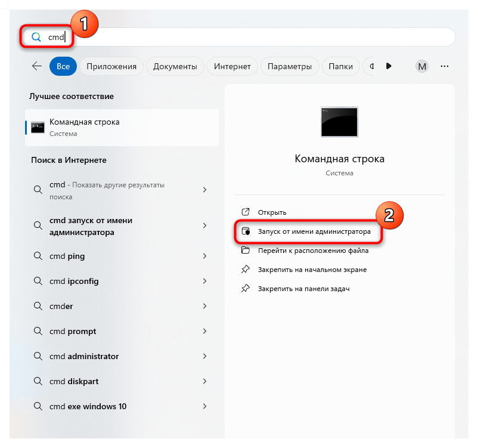Open web suggestion cmd administrator
Viewport: 478px width, 448px height.
[x=122, y=356]
